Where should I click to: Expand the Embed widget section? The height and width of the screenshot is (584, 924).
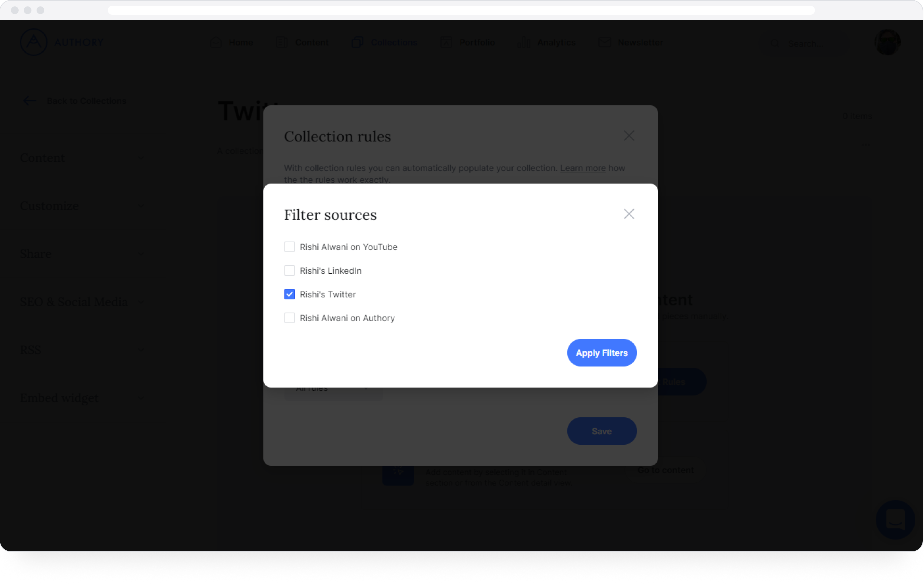(x=82, y=398)
